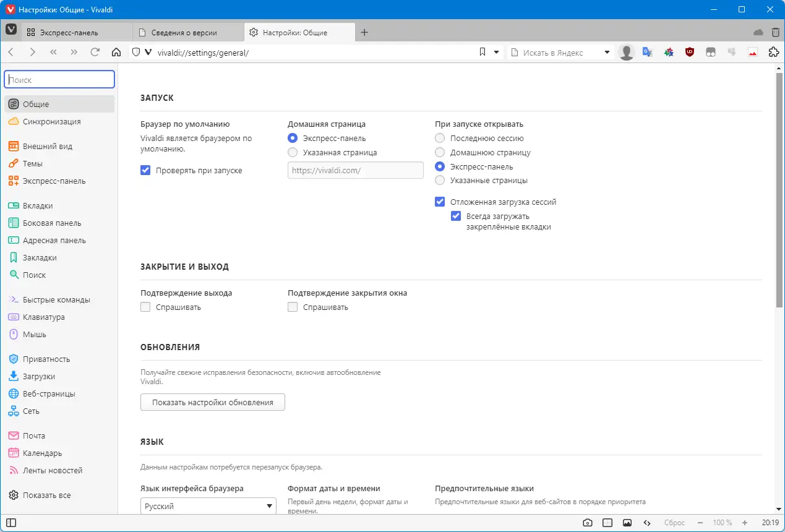This screenshot has height=532, width=785.
Task: Select Домашнюю страницу on startup
Action: click(x=440, y=152)
